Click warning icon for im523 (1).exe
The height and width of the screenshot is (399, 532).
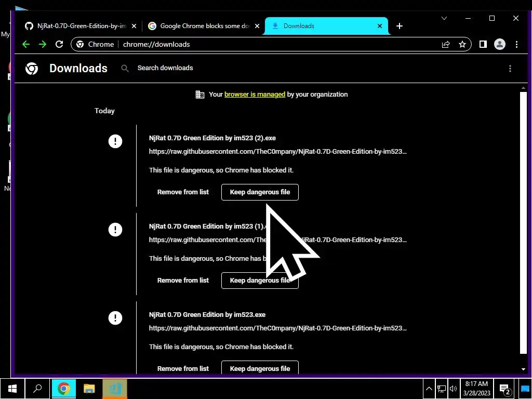click(115, 230)
